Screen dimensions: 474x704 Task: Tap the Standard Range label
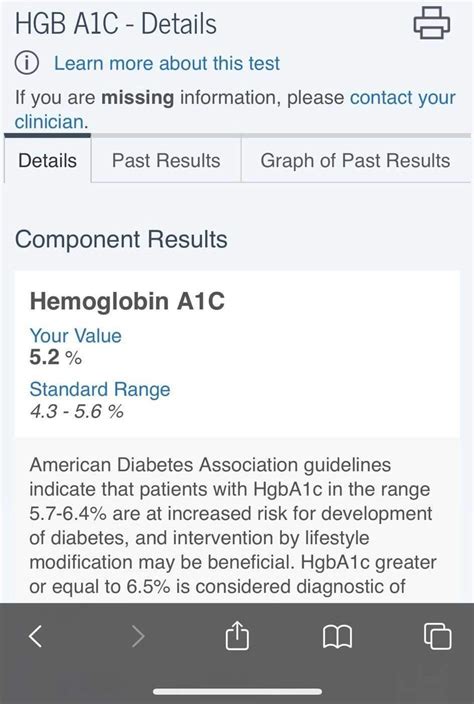[100, 389]
